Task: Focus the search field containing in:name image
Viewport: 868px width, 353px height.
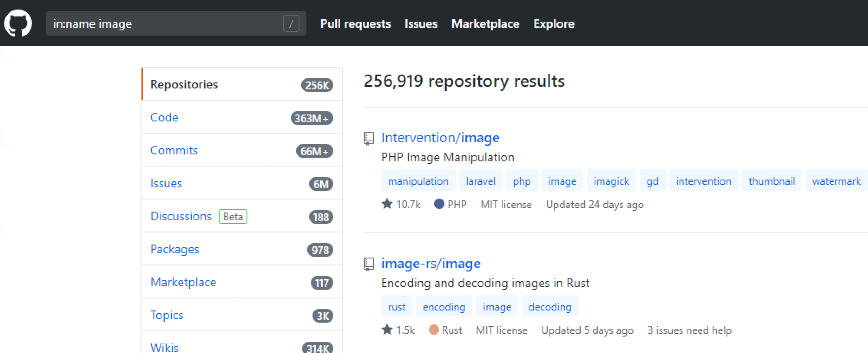Action: coord(176,23)
